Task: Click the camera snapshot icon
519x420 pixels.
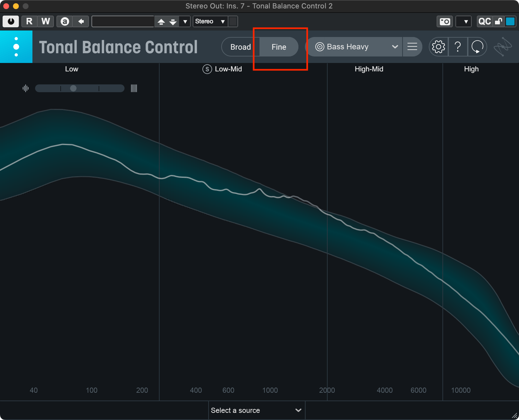Action: pos(445,21)
